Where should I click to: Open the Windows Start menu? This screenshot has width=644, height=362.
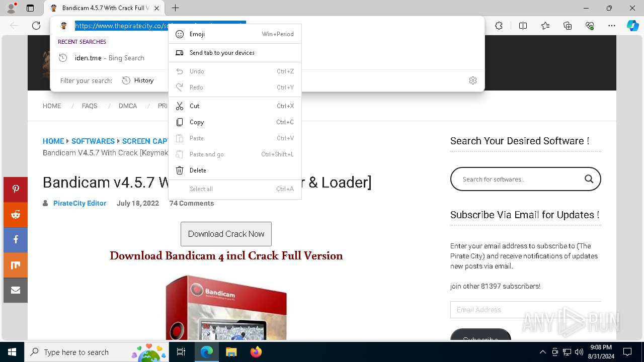pos(12,352)
